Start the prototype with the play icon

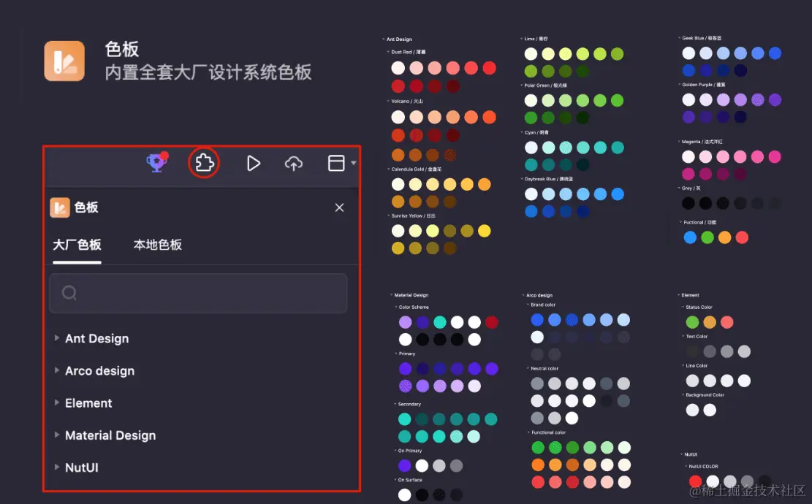[253, 164]
